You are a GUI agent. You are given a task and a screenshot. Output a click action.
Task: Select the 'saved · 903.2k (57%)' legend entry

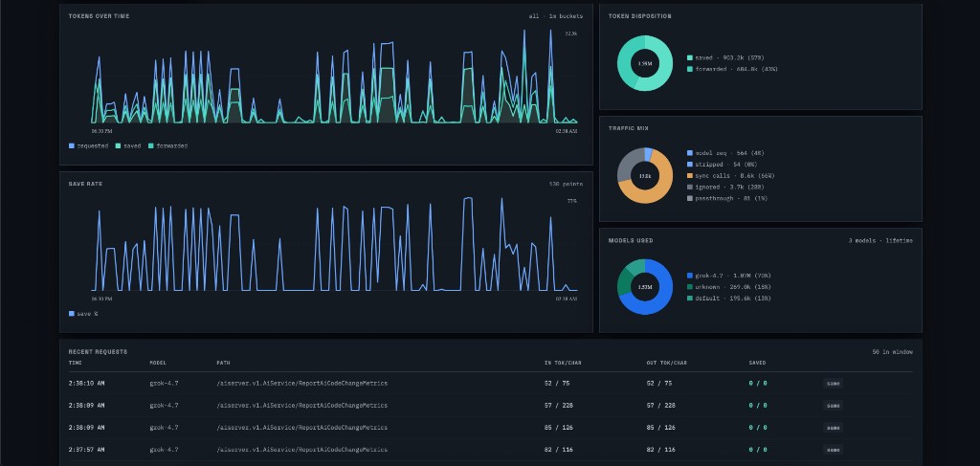725,57
